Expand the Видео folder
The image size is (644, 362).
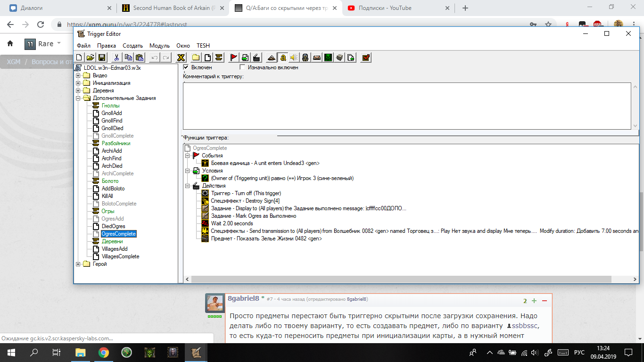coord(78,75)
